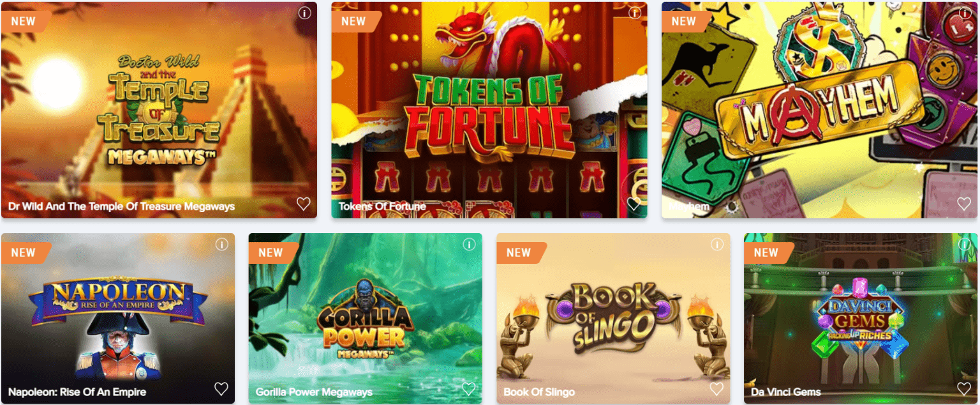Show info for the Mayhem game
980x405 pixels.
[x=965, y=13]
